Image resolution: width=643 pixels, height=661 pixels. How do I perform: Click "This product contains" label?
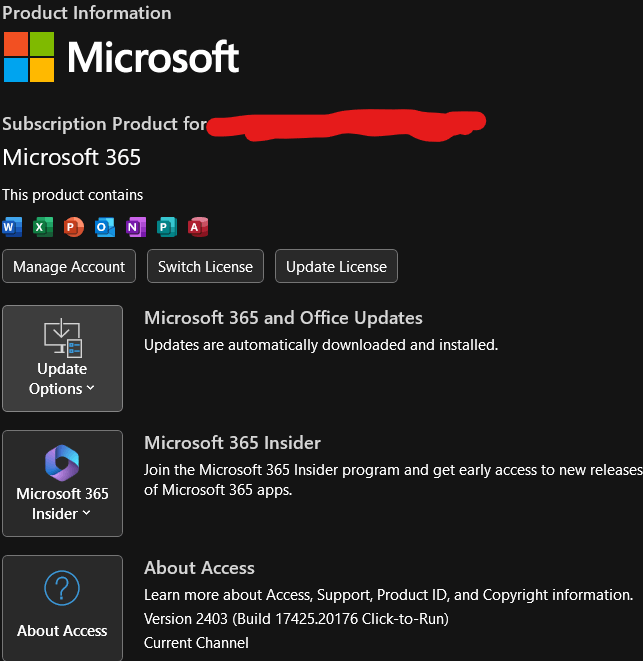[x=73, y=195]
